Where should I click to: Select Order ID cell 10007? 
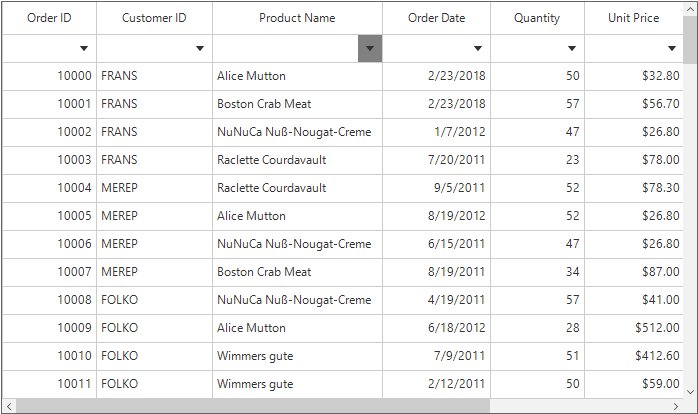coord(49,272)
